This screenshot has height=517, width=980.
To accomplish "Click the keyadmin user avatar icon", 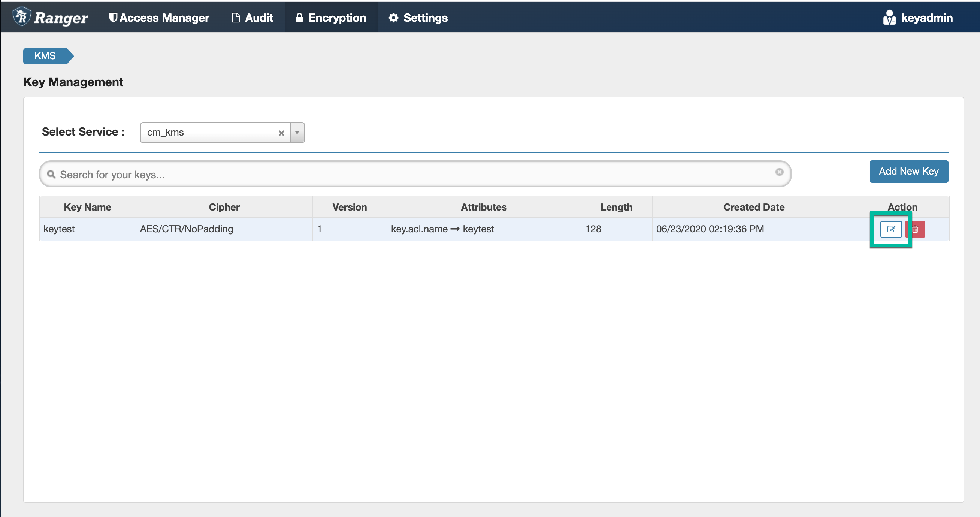I will coord(889,18).
